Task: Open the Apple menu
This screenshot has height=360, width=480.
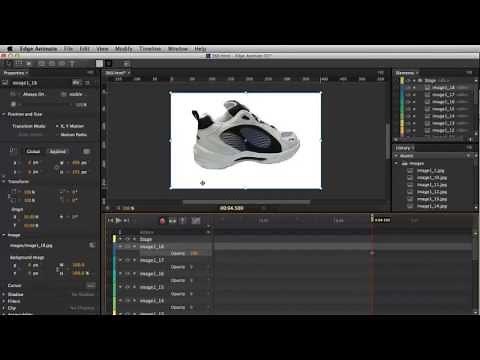Action: pyautogui.click(x=10, y=49)
